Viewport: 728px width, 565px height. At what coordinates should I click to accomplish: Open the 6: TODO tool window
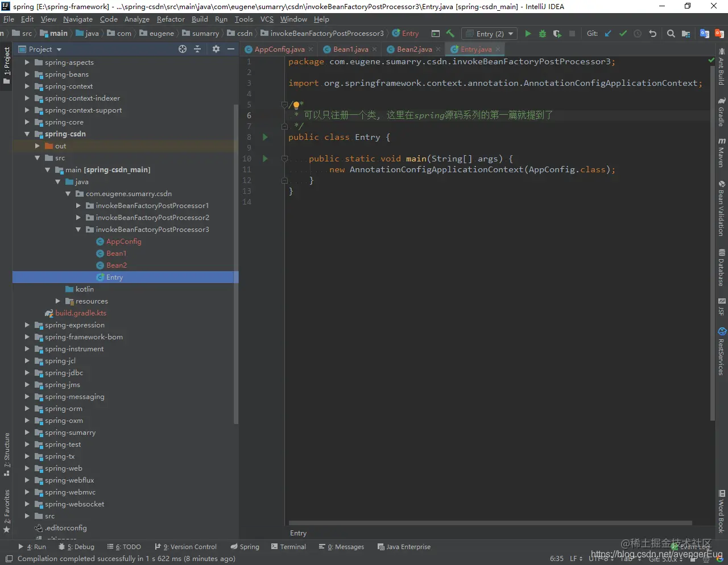(x=124, y=547)
